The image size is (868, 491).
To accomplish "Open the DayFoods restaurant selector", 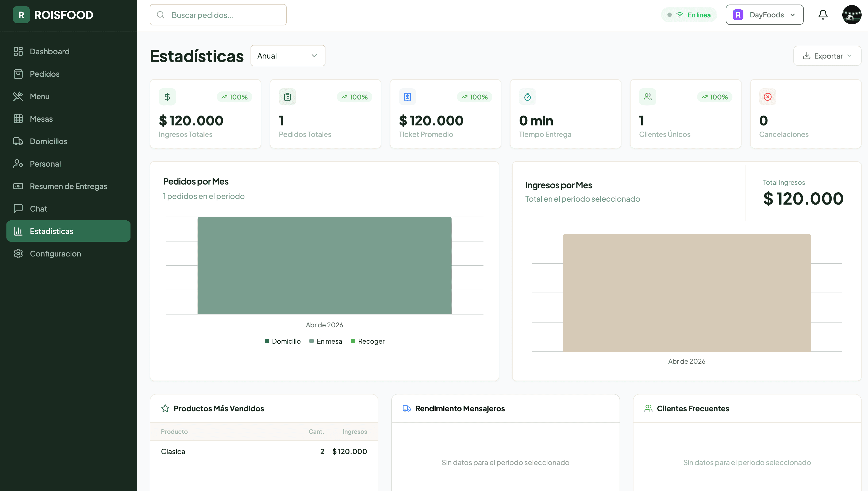I will coord(764,15).
